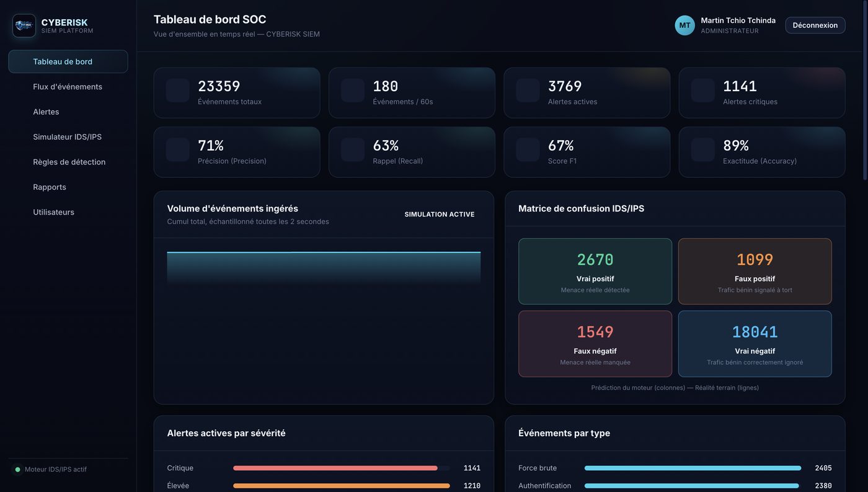
Task: Click the user name Martin Tchio Tchinda
Action: (x=738, y=20)
